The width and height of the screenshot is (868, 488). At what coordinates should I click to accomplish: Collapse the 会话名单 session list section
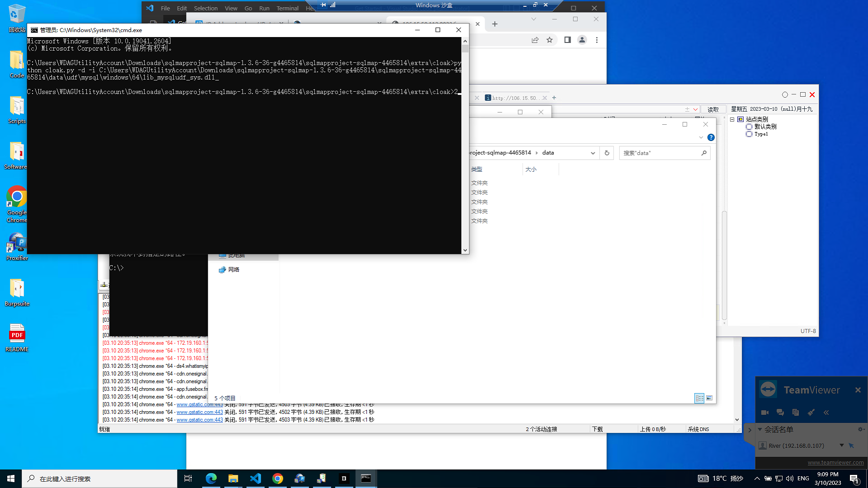coord(760,429)
